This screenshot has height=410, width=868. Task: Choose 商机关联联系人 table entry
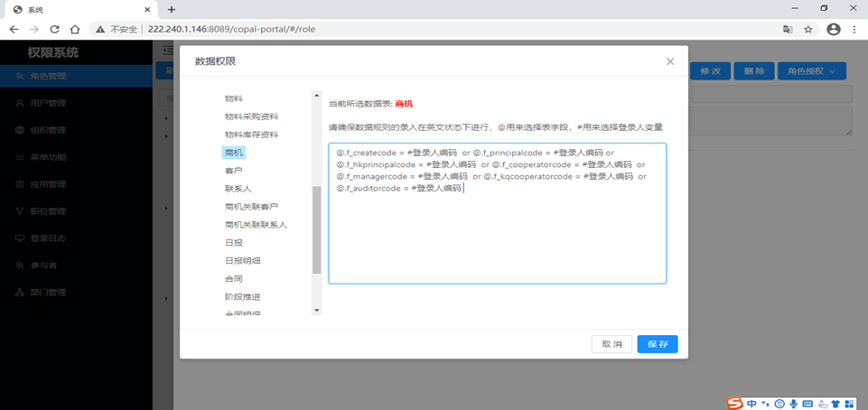tap(256, 225)
